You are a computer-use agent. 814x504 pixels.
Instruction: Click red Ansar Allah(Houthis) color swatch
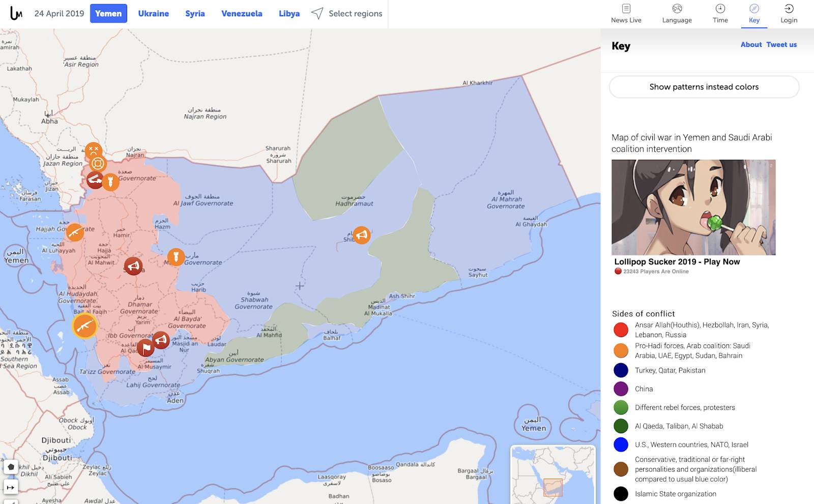[621, 330]
